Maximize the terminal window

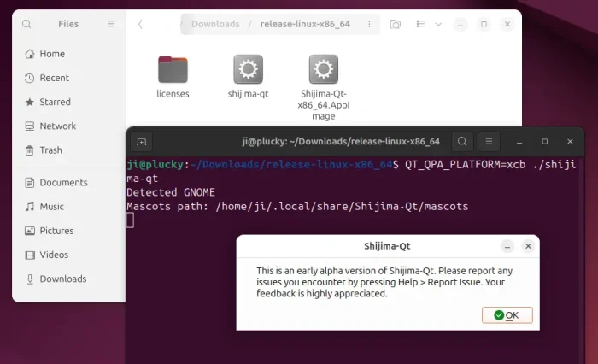coord(545,142)
